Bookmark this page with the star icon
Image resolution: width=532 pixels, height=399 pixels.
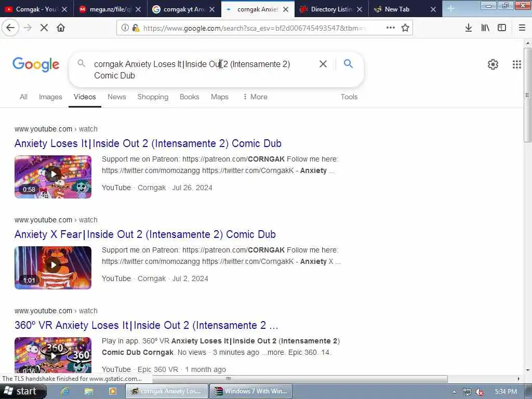(x=405, y=28)
